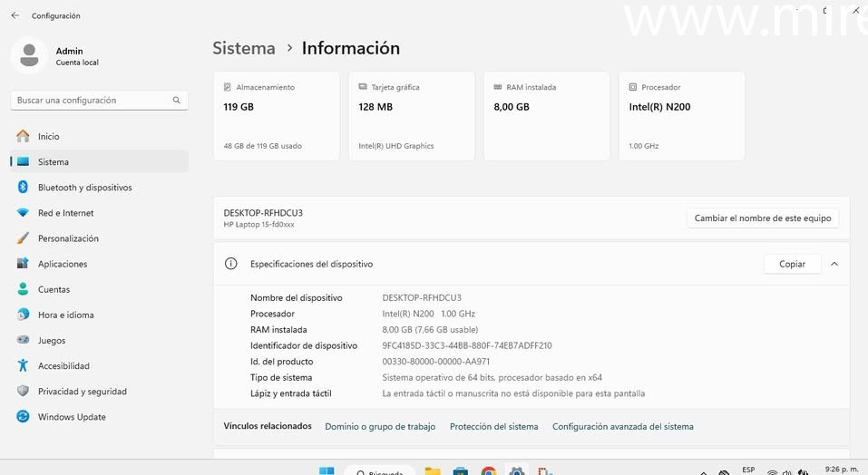Open Dominio o grupo de trabajo link
The width and height of the screenshot is (868, 475).
pyautogui.click(x=380, y=426)
